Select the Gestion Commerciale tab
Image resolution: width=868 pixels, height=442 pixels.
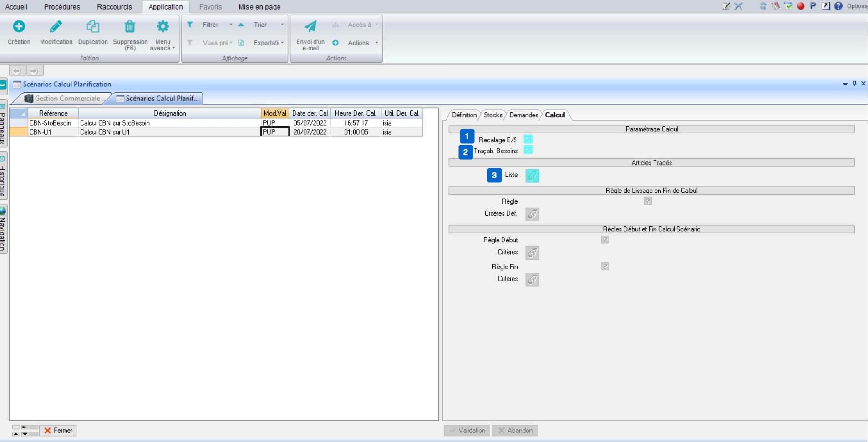coord(66,99)
